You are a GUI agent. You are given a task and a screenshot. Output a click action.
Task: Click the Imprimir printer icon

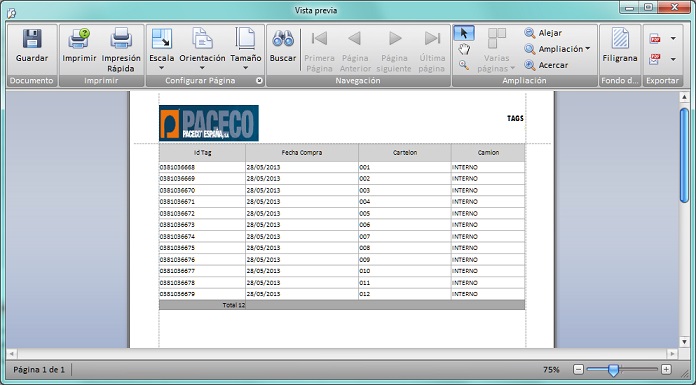(79, 39)
